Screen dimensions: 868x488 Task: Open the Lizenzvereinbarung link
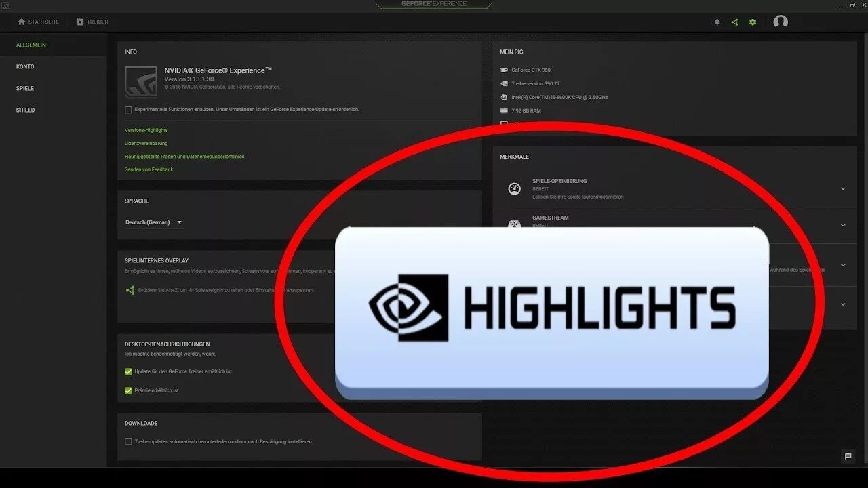146,143
